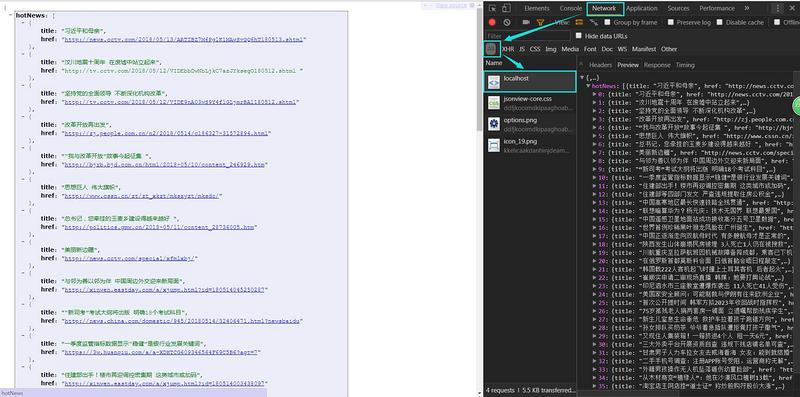The image size is (800, 397).
Task: Filter requests by Media type
Action: [570, 49]
